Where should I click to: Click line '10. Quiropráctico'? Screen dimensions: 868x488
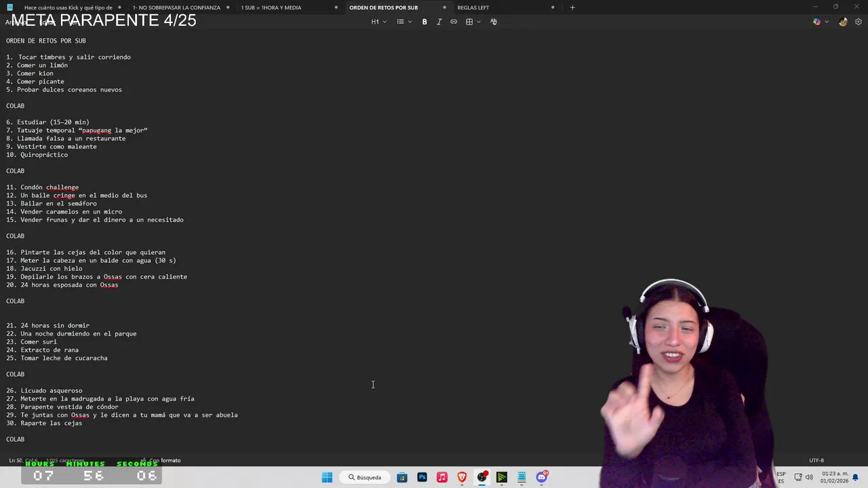pyautogui.click(x=37, y=155)
